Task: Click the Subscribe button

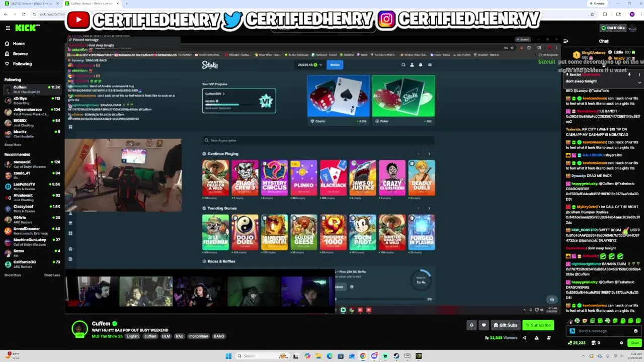Action: pyautogui.click(x=538, y=325)
